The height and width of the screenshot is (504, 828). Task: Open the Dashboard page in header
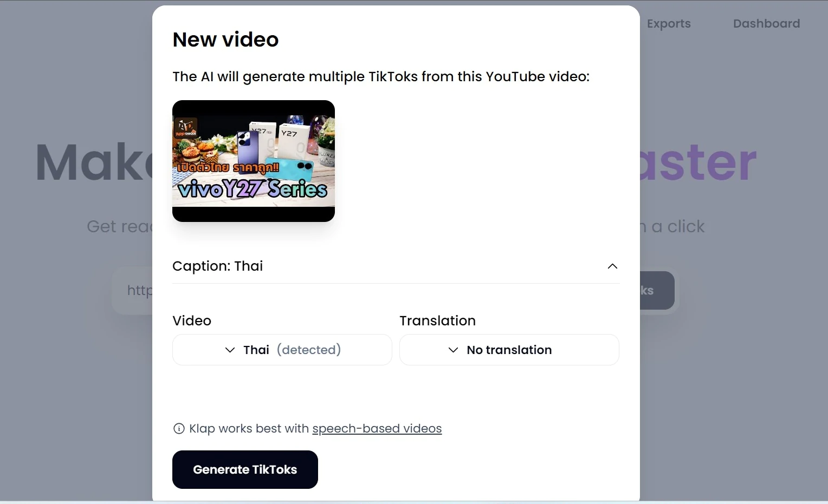point(766,24)
